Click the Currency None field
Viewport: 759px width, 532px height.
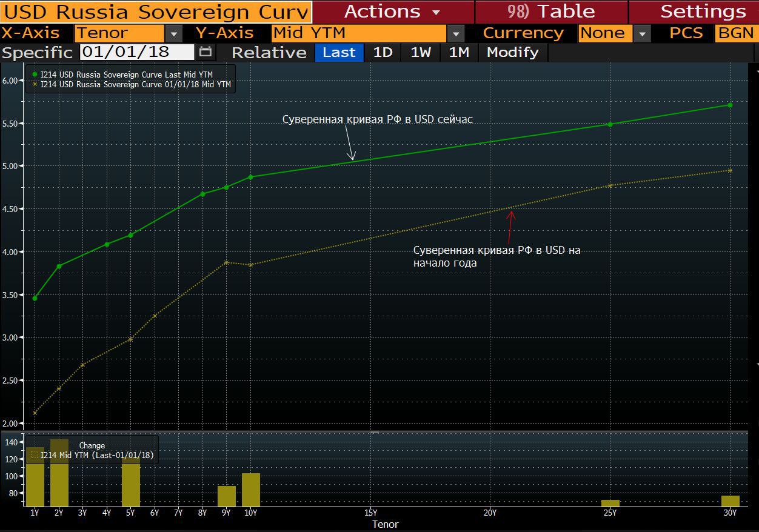pyautogui.click(x=605, y=33)
